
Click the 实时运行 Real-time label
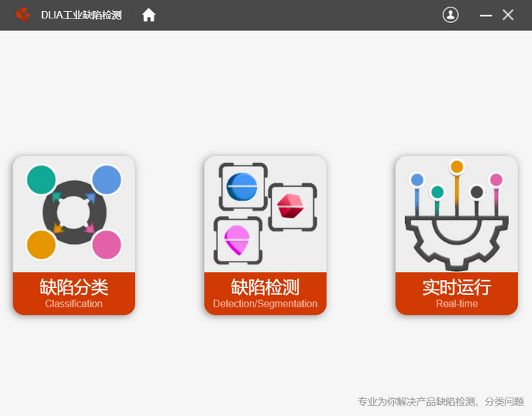(457, 293)
